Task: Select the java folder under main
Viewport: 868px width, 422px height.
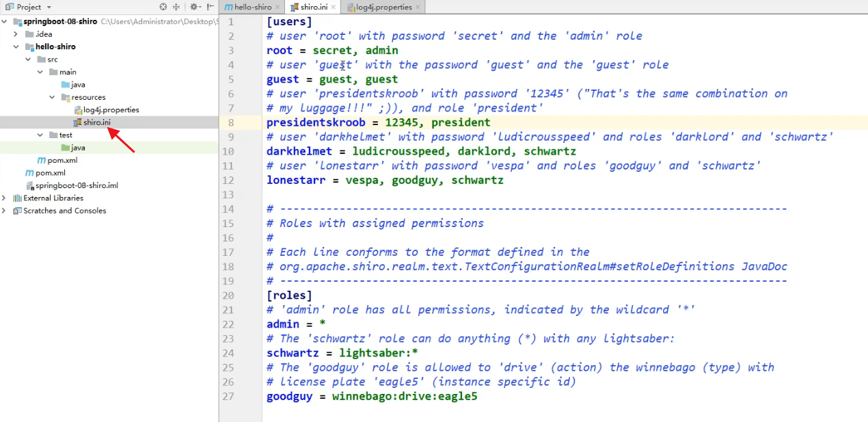Action: (x=78, y=85)
